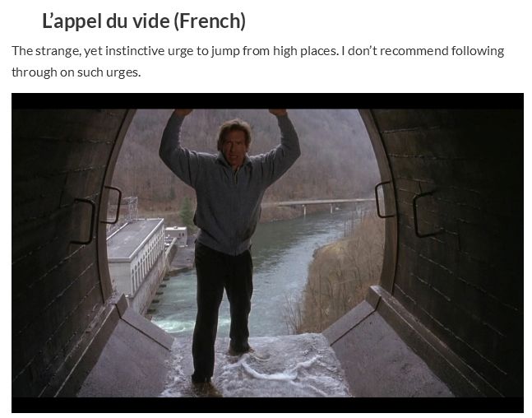Click the man's raised left hand at the tunnel top
This screenshot has width=532, height=418.
[278, 113]
